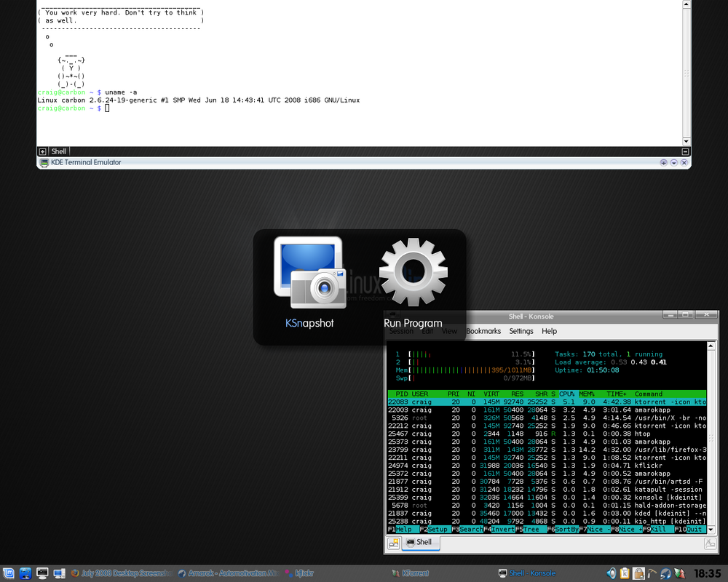The width and height of the screenshot is (728, 582).
Task: Click the Konsole scrollbar up arrow
Action: tap(711, 346)
